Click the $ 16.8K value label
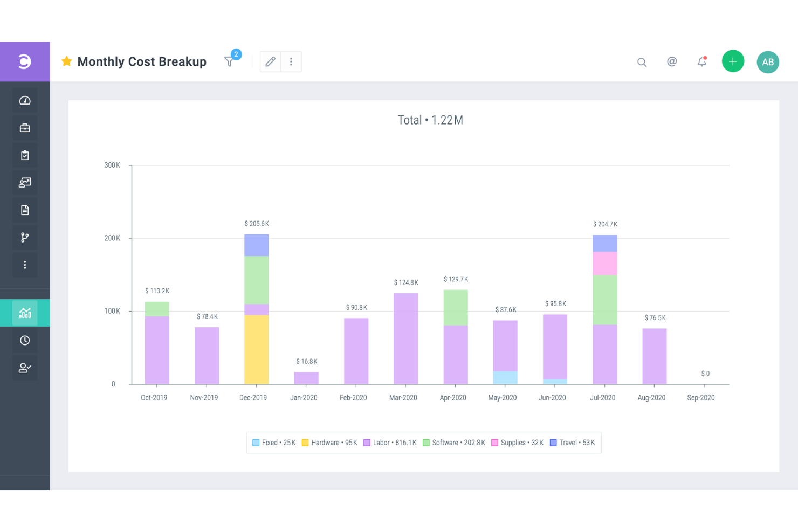The image size is (798, 532). 307,362
